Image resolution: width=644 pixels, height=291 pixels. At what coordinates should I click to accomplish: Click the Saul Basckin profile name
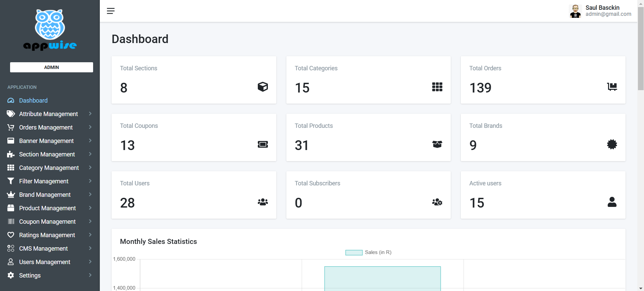pos(602,8)
